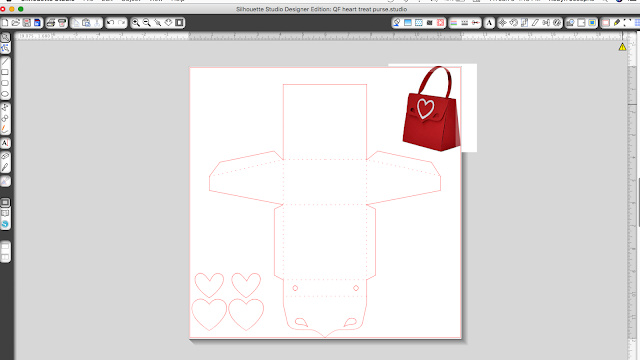Select the Draw a Curve Shape tool
Viewport: 640px width, 360px height.
(x=5, y=118)
